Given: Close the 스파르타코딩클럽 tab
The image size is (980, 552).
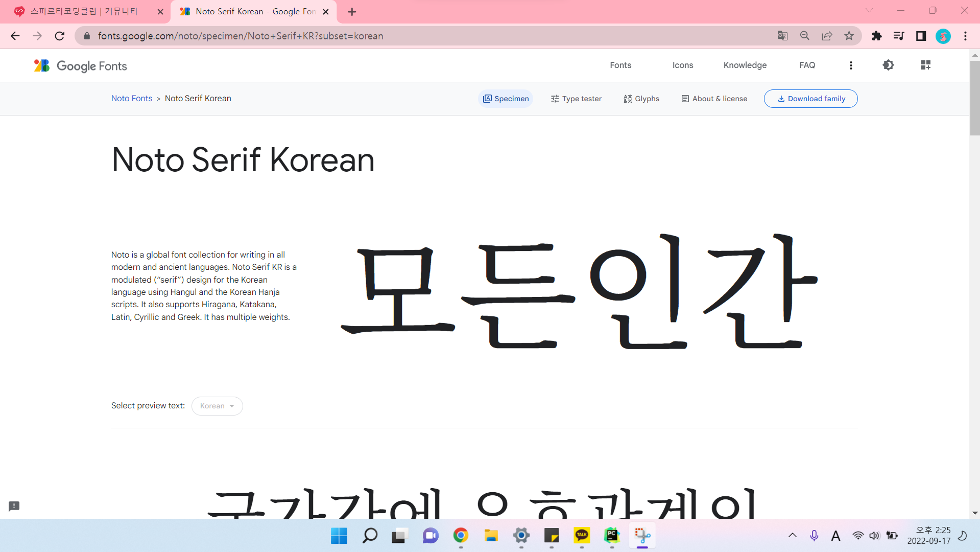Looking at the screenshot, I should click(160, 11).
